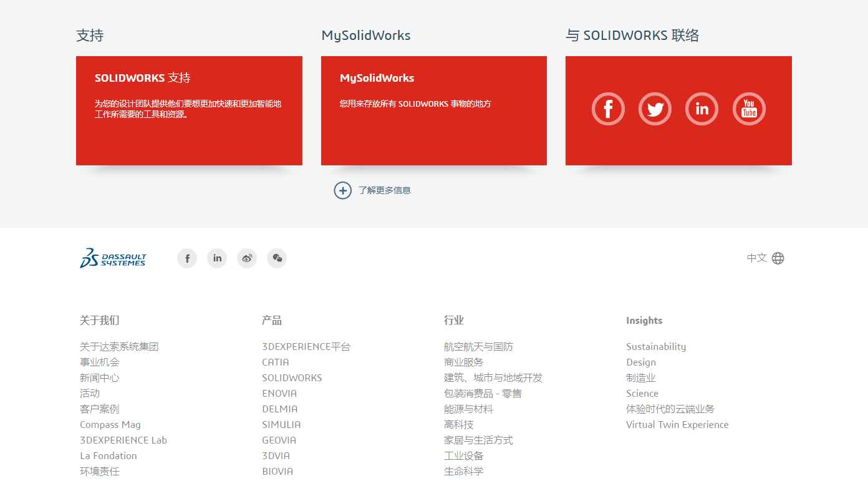
Task: Click the Weibo icon in the footer
Action: [247, 258]
